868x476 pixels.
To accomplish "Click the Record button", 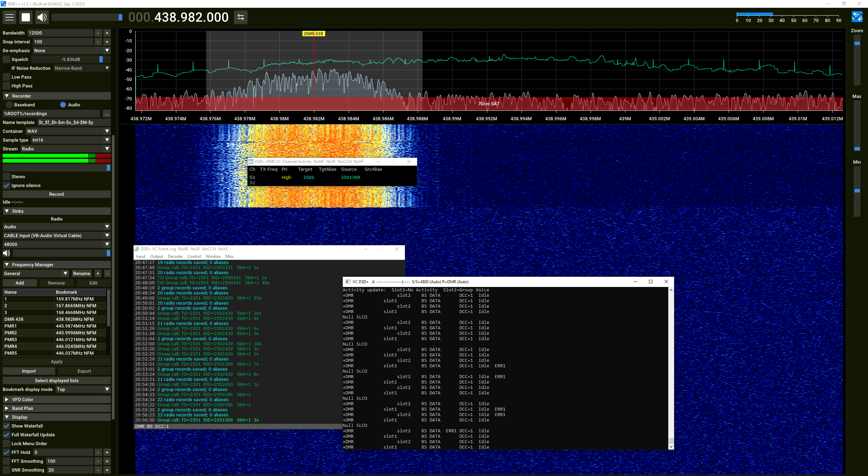I will tap(56, 194).
